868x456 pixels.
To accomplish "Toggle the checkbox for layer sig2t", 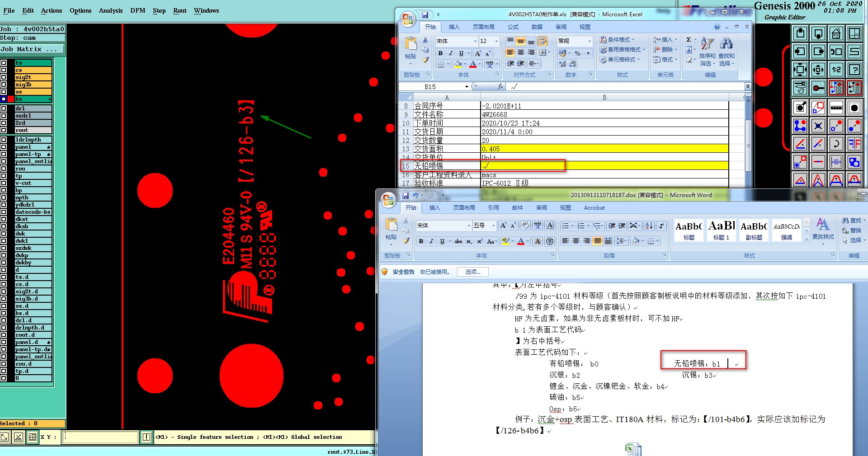I will pos(4,77).
